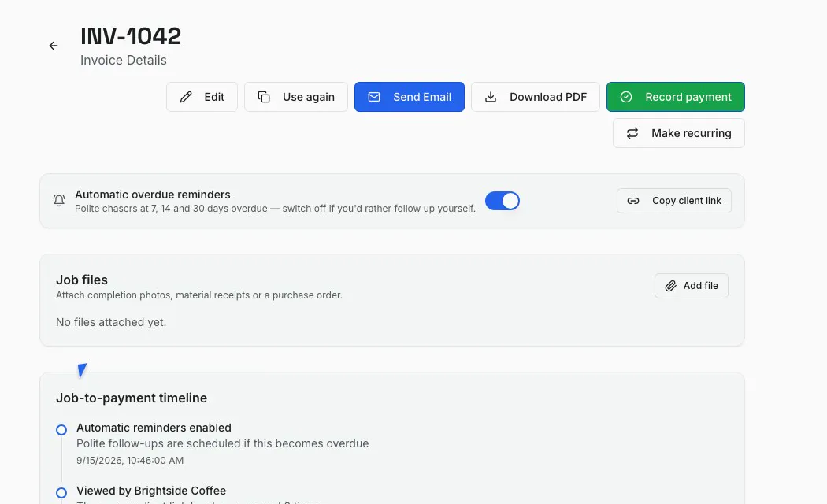Download the invoice PDF
This screenshot has width=827, height=504.
pos(536,97)
